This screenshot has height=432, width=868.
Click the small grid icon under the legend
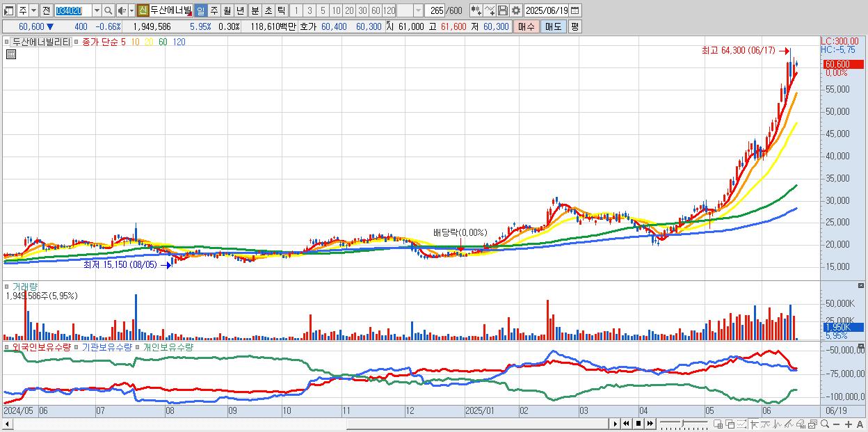[x=10, y=54]
